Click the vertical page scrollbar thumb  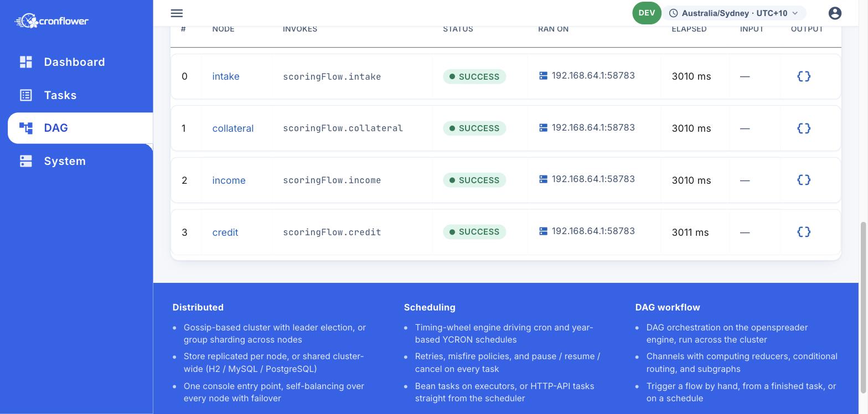(x=864, y=307)
